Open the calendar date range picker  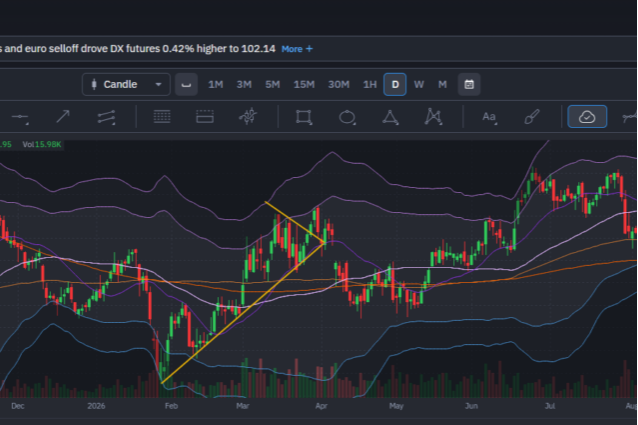469,85
